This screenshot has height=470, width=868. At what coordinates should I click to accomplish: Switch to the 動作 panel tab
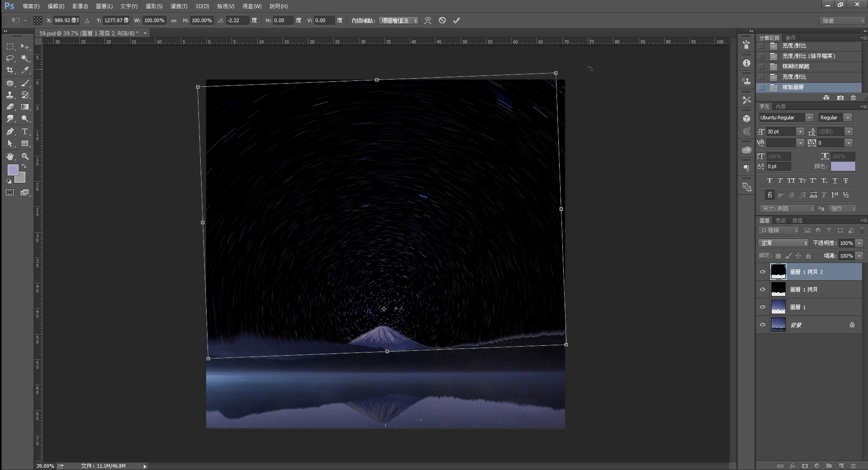pyautogui.click(x=791, y=38)
